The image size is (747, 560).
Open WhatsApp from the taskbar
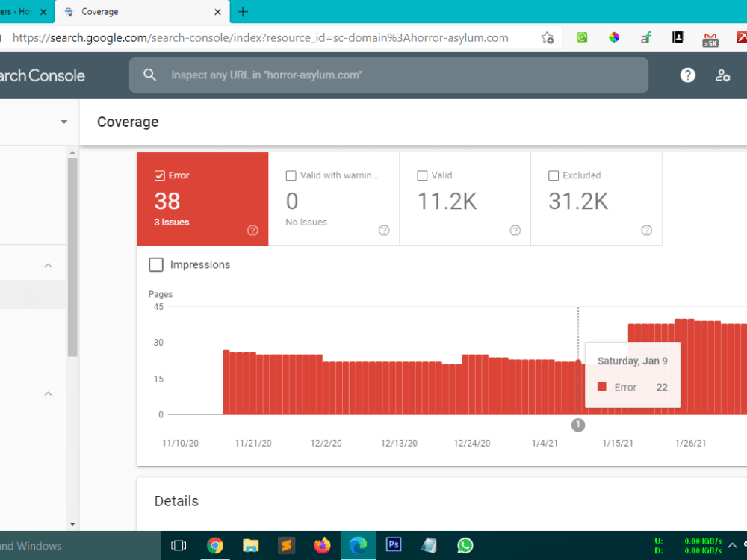point(465,545)
